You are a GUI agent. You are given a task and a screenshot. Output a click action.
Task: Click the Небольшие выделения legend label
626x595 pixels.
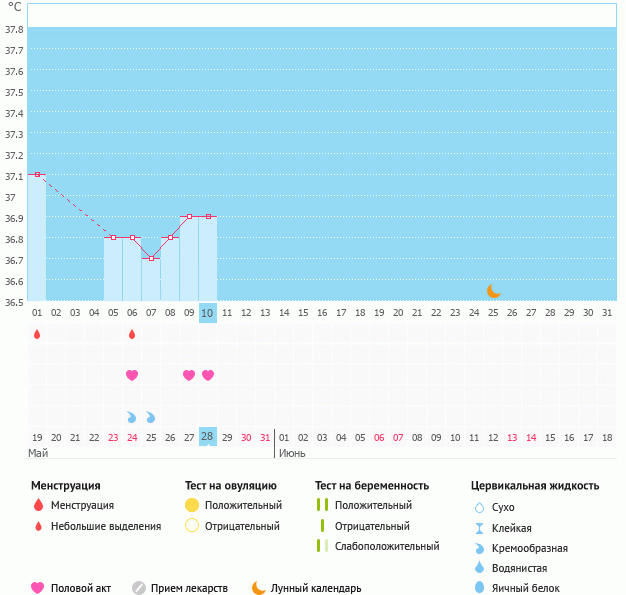[105, 526]
